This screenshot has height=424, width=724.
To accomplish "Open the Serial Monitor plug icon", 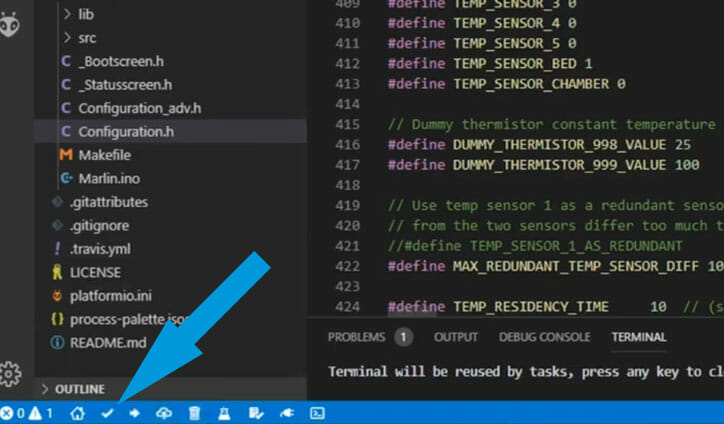I will [287, 413].
